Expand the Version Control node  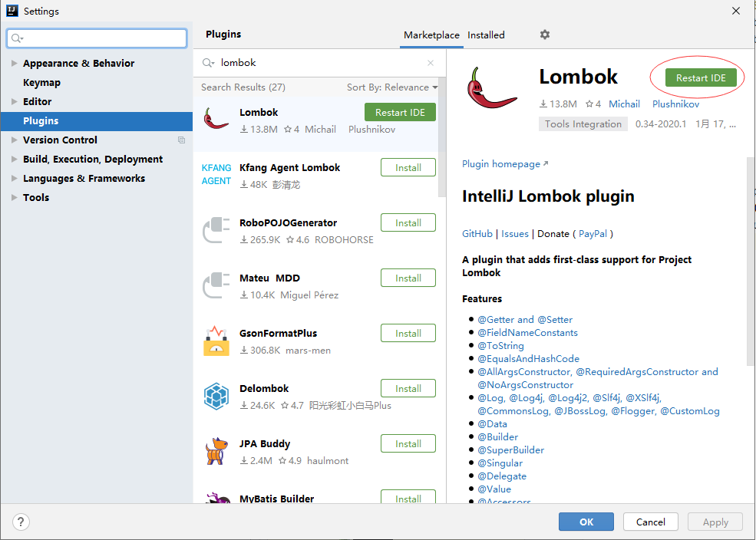pos(14,140)
